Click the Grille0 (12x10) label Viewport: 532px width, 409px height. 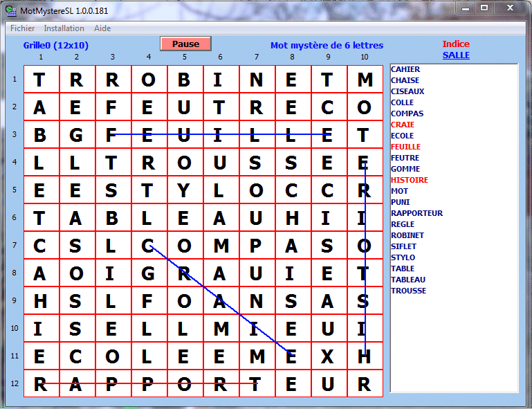point(56,45)
